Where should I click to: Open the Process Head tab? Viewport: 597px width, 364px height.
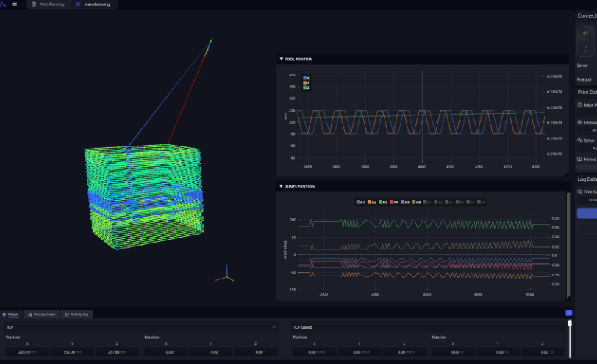coord(42,314)
